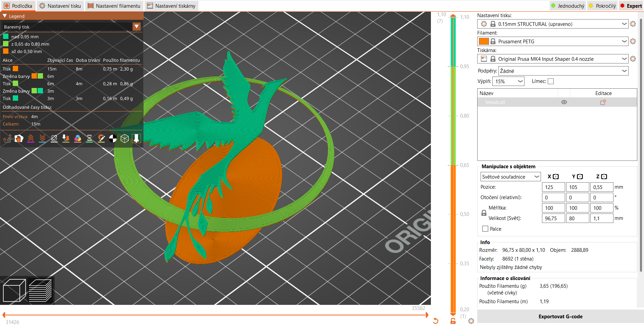Viewport: 644px width, 325px height.
Task: Toggle shells wireframe cube icon
Action: (x=125, y=139)
